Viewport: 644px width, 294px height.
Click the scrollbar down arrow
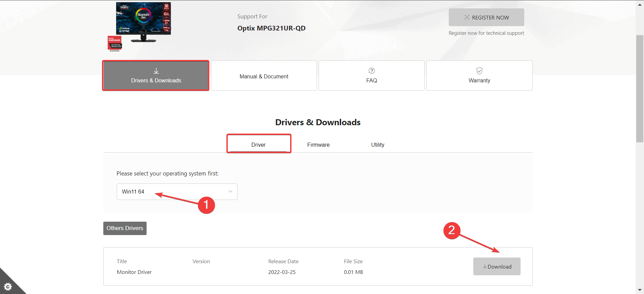tap(640, 290)
